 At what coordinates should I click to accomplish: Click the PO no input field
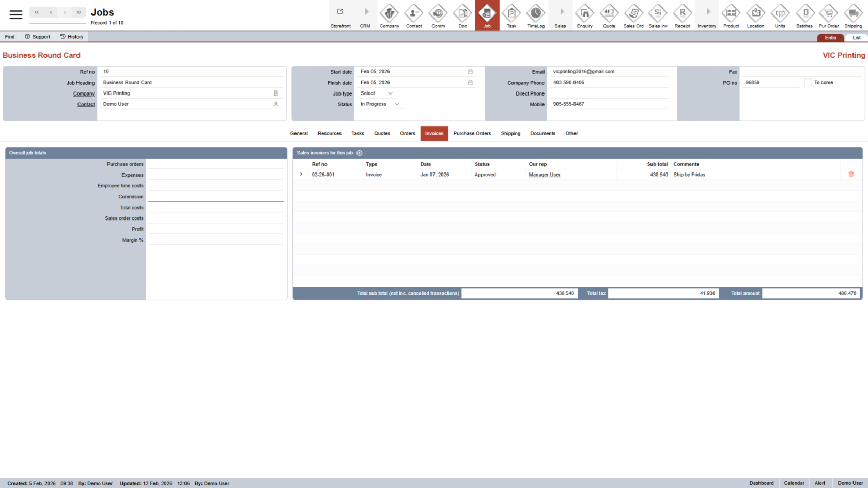coord(770,83)
